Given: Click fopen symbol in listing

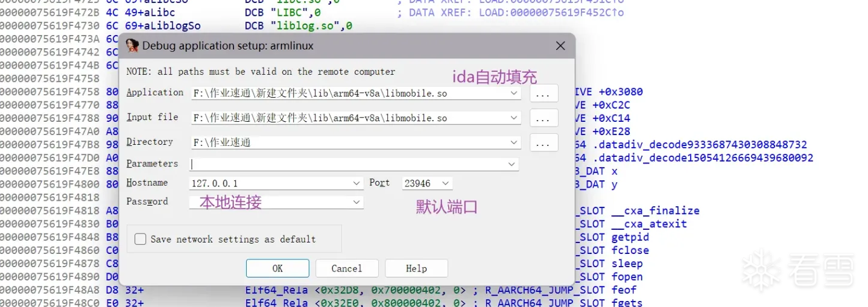Looking at the screenshot, I should pos(627,277).
